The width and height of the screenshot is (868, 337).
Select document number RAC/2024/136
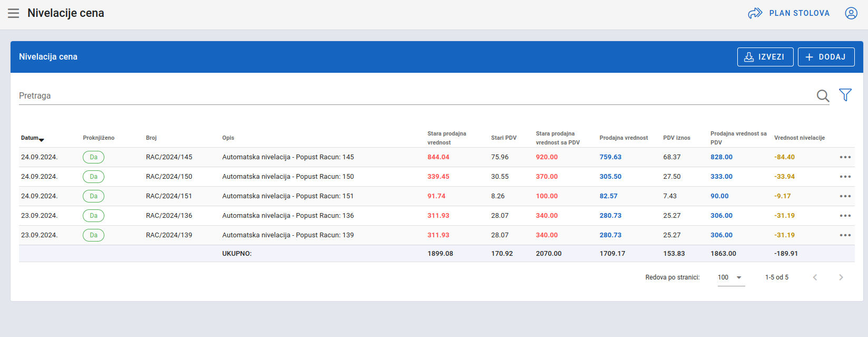click(169, 216)
